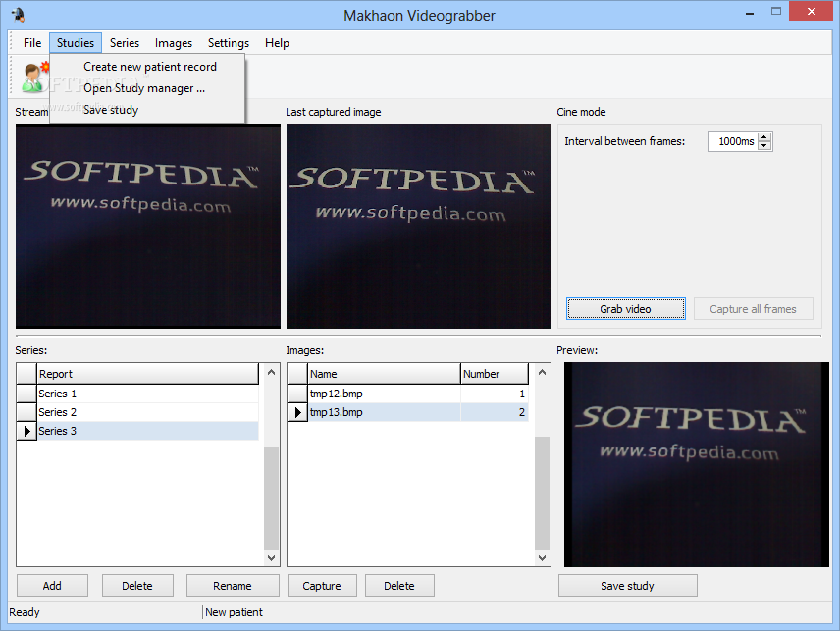
Task: Click the Delete button under Images list
Action: pos(399,586)
